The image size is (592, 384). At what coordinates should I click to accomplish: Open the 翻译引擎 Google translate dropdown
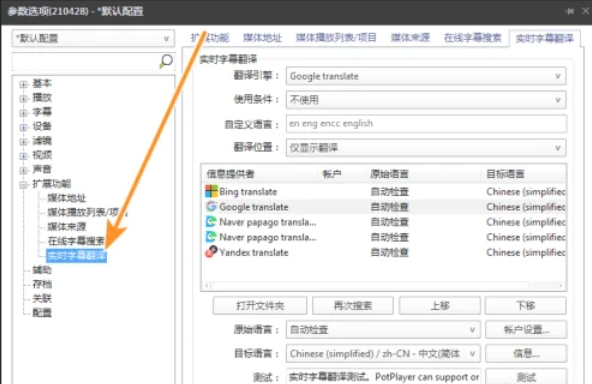[x=426, y=76]
